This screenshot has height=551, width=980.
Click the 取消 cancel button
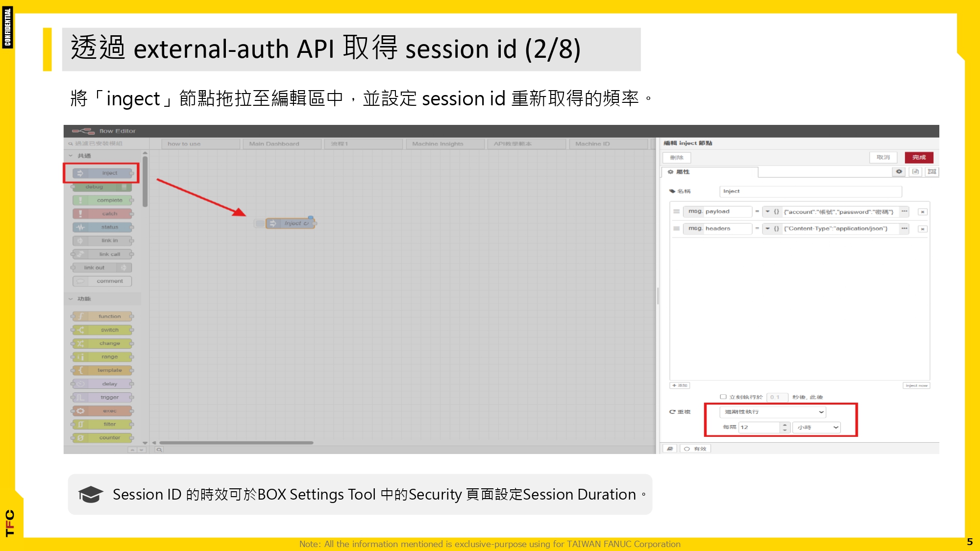pyautogui.click(x=883, y=157)
